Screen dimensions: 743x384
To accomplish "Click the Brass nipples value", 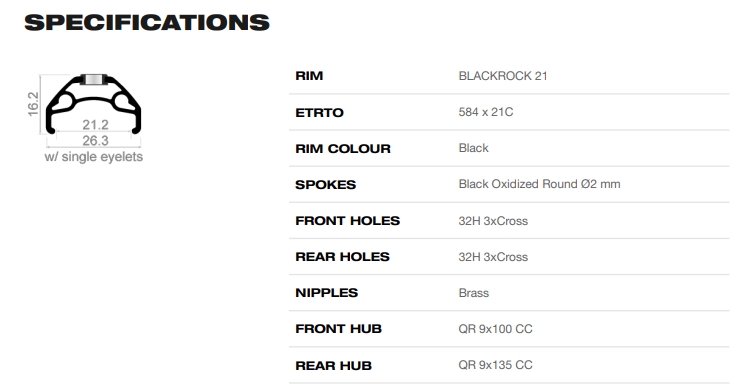I will point(473,293).
